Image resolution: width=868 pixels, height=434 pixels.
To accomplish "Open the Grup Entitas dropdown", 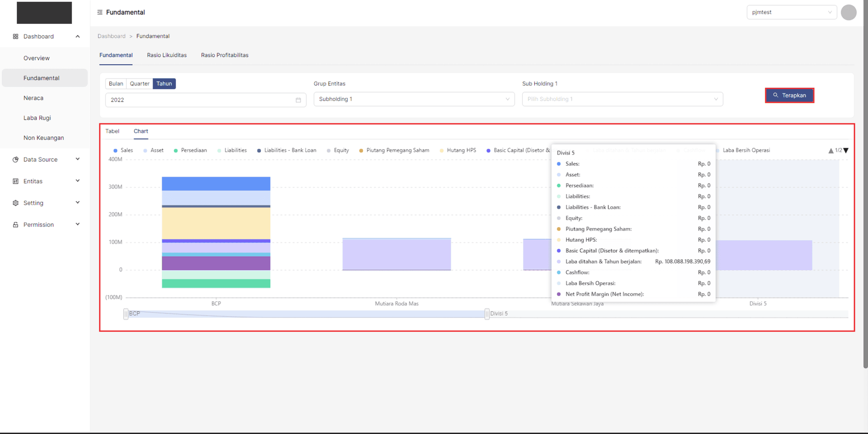I will [414, 99].
